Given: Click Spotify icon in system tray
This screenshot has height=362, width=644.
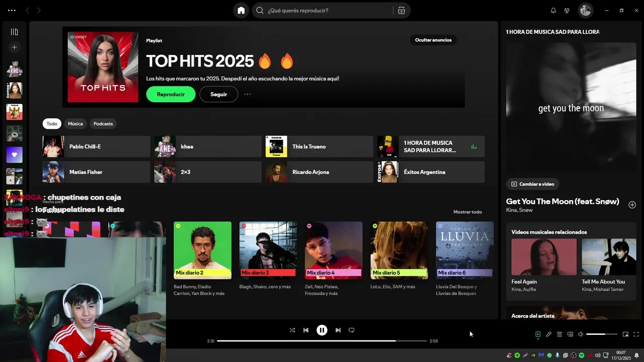Looking at the screenshot, I should click(582, 355).
